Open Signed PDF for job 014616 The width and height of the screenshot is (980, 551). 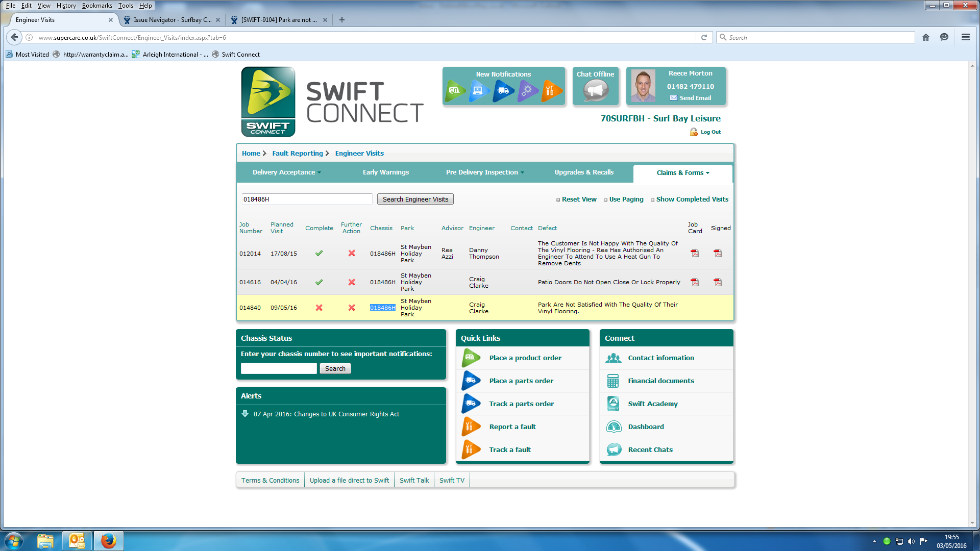718,282
